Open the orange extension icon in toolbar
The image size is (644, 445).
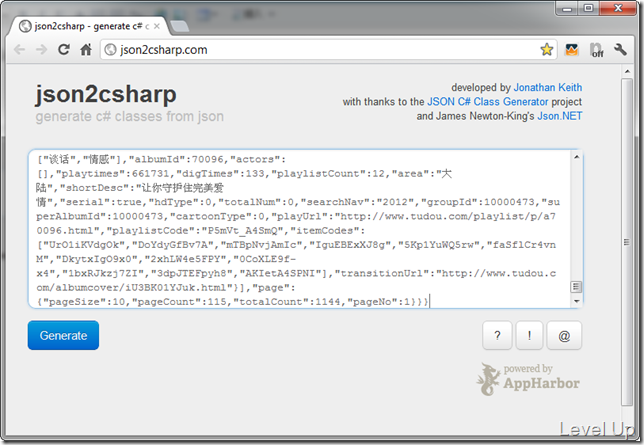tap(571, 50)
